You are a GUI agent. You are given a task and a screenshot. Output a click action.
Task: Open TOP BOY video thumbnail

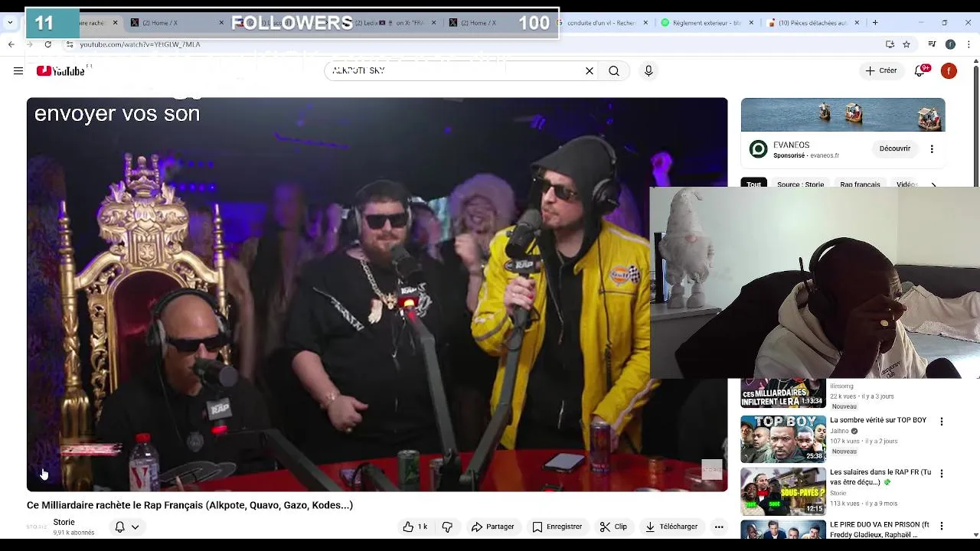[783, 439]
